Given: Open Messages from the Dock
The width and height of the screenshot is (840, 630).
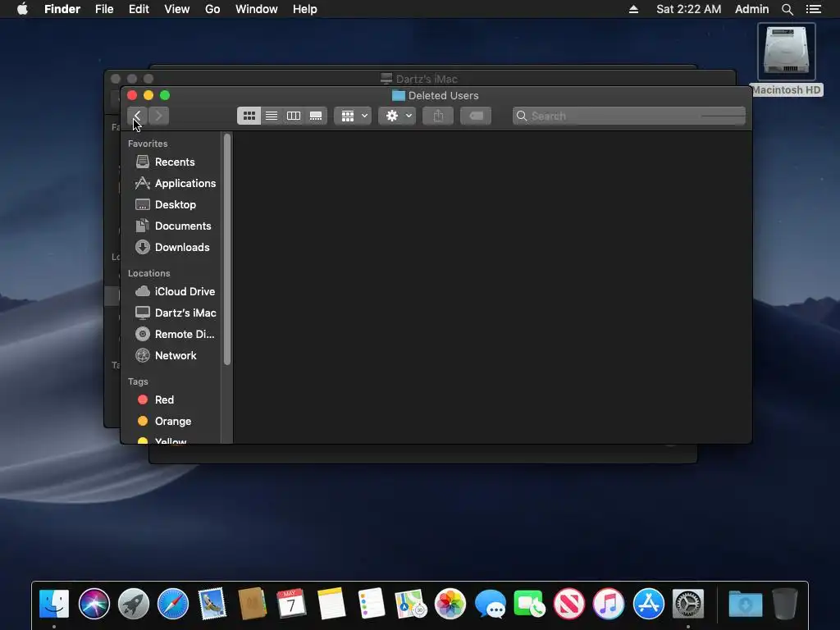Looking at the screenshot, I should (x=490, y=604).
